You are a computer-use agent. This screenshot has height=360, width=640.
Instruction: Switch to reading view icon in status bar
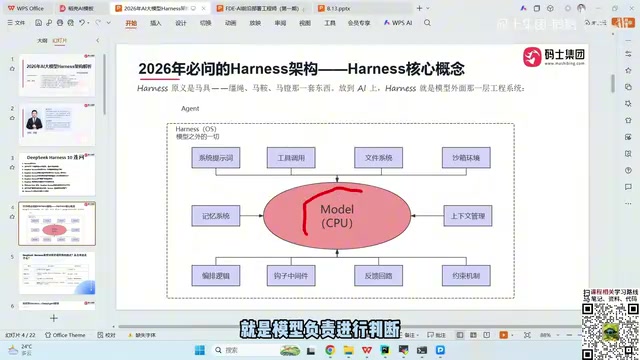487,335
